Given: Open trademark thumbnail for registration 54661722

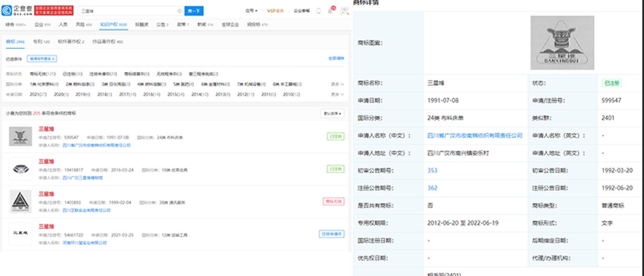Looking at the screenshot, I should click(20, 234).
